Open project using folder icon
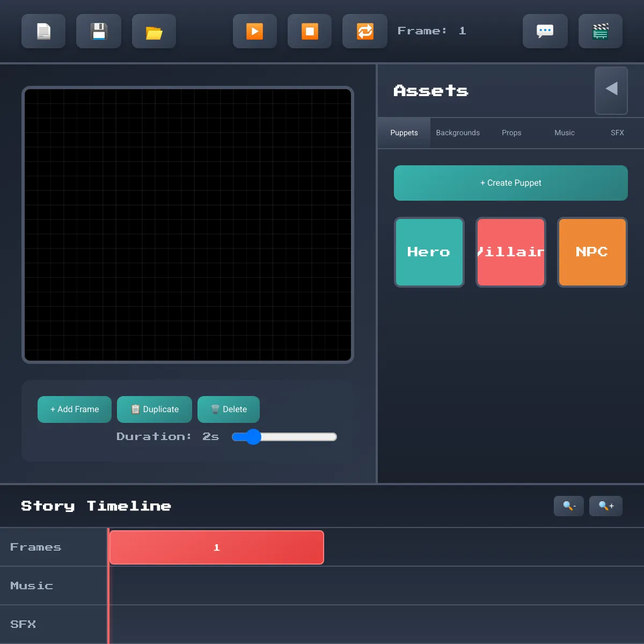This screenshot has height=644, width=644. pyautogui.click(x=154, y=31)
